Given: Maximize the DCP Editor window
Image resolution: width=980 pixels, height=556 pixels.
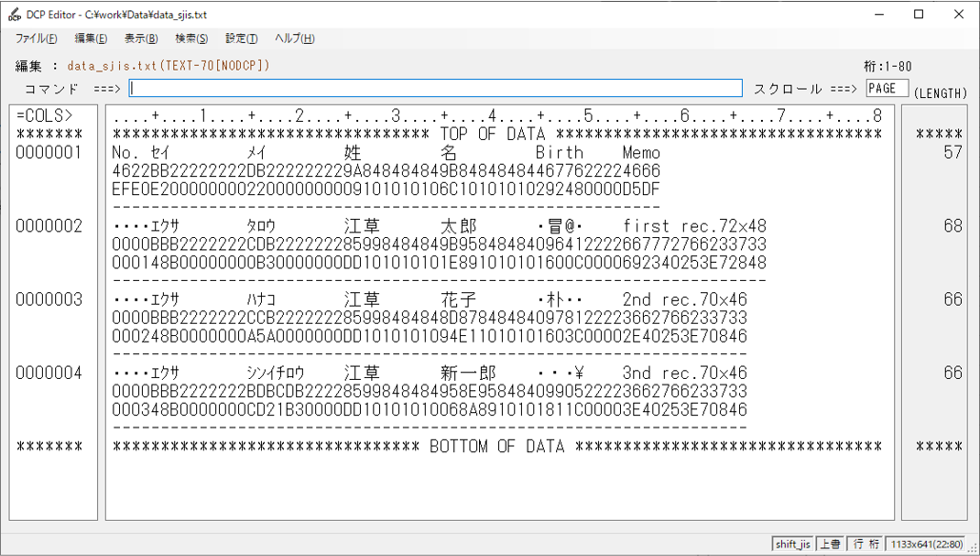Looking at the screenshot, I should tap(918, 14).
